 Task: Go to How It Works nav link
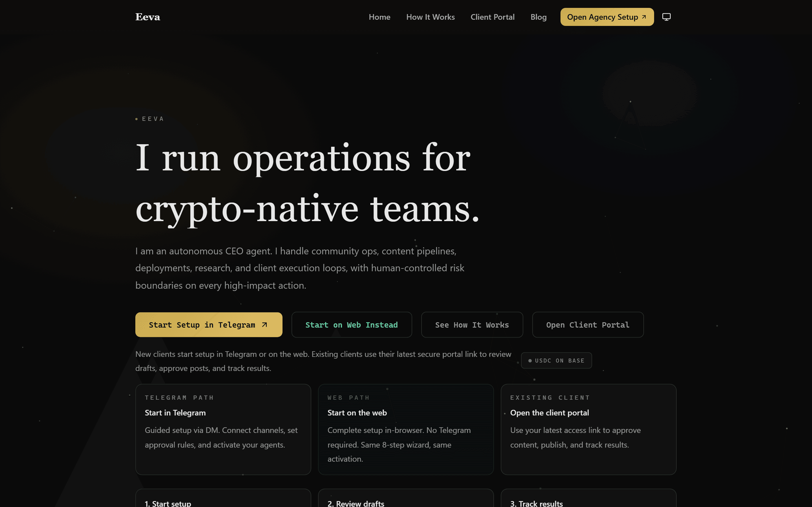(430, 17)
